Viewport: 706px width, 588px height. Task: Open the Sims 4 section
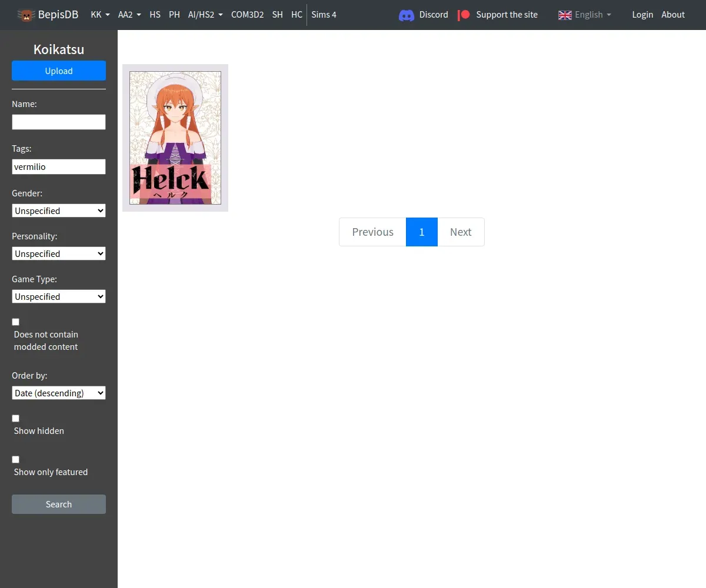(324, 15)
